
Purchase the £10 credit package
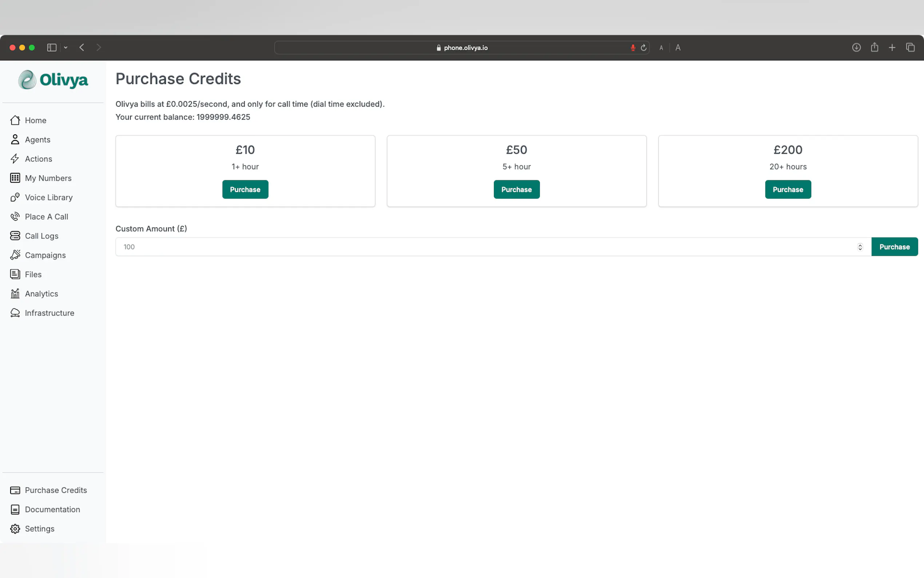click(x=245, y=190)
